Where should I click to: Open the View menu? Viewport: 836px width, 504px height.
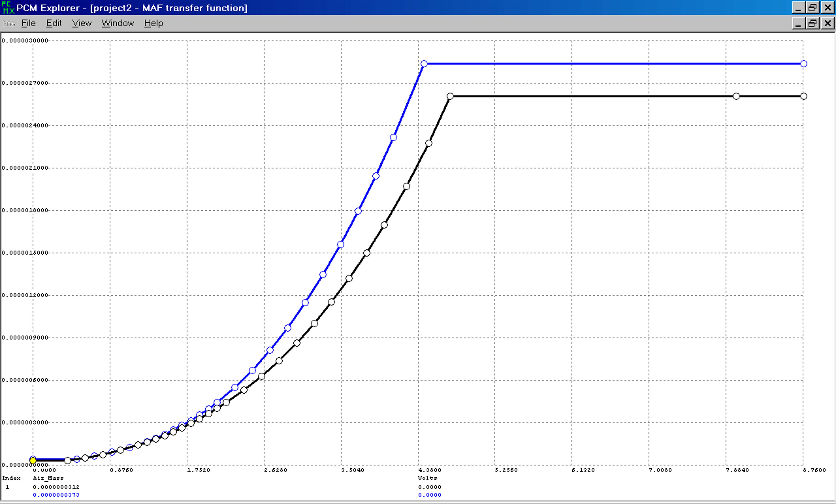click(81, 23)
